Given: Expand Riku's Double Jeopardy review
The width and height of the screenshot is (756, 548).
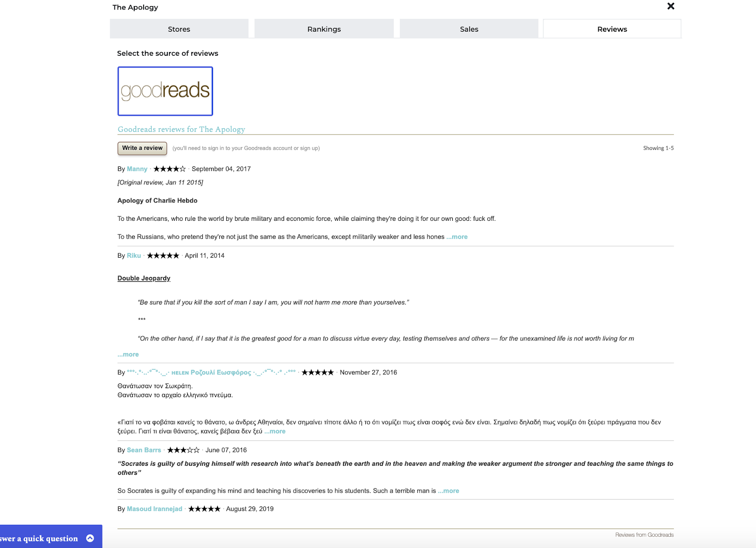Looking at the screenshot, I should point(128,354).
